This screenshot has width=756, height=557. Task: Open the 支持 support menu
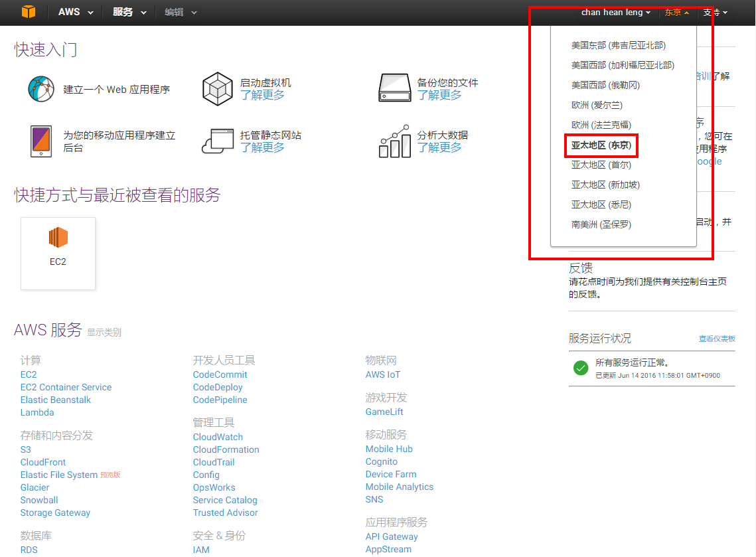point(715,12)
